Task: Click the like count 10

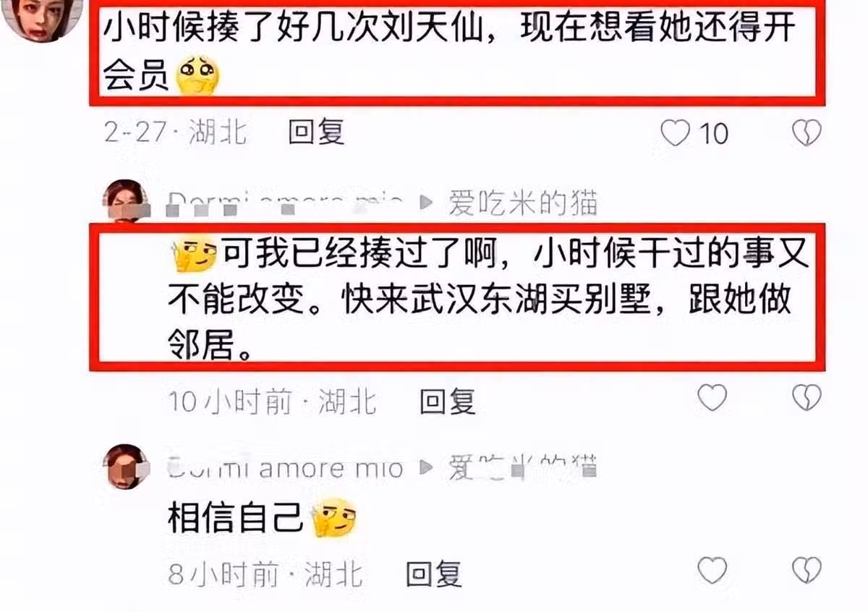Action: 713,134
